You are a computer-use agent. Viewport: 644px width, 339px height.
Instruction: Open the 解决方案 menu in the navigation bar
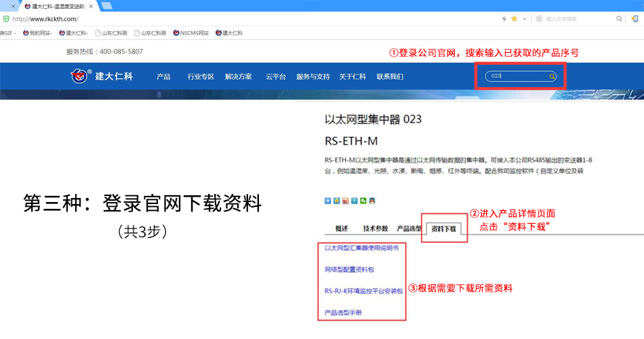(x=239, y=77)
